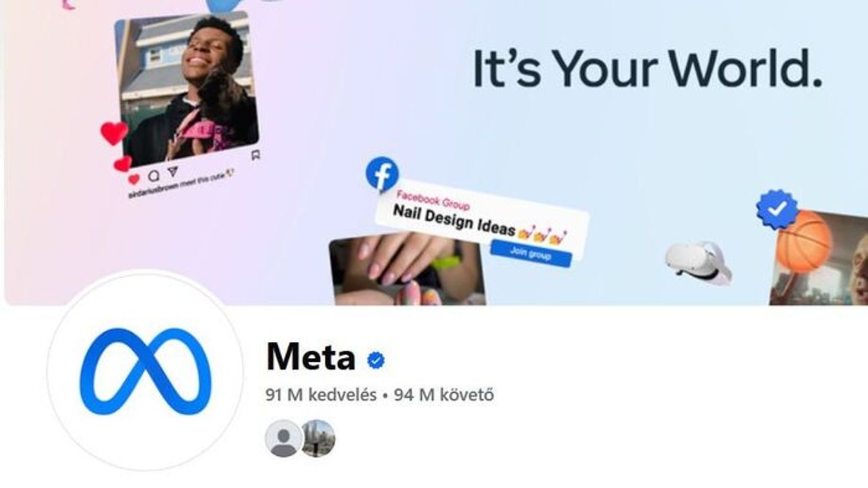Click the Meta infinity logo profile picture

coord(146,372)
